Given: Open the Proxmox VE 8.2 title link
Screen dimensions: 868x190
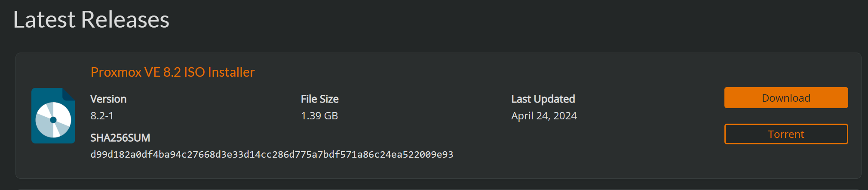Looking at the screenshot, I should (172, 72).
